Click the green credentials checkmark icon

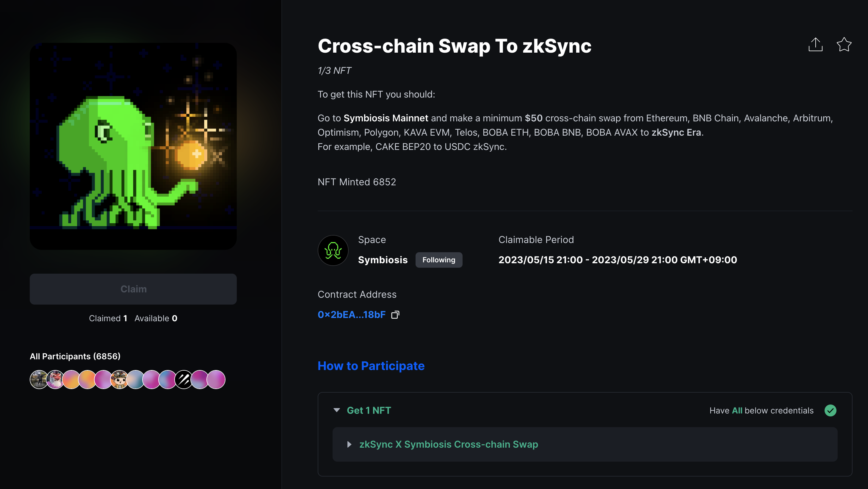click(x=830, y=410)
